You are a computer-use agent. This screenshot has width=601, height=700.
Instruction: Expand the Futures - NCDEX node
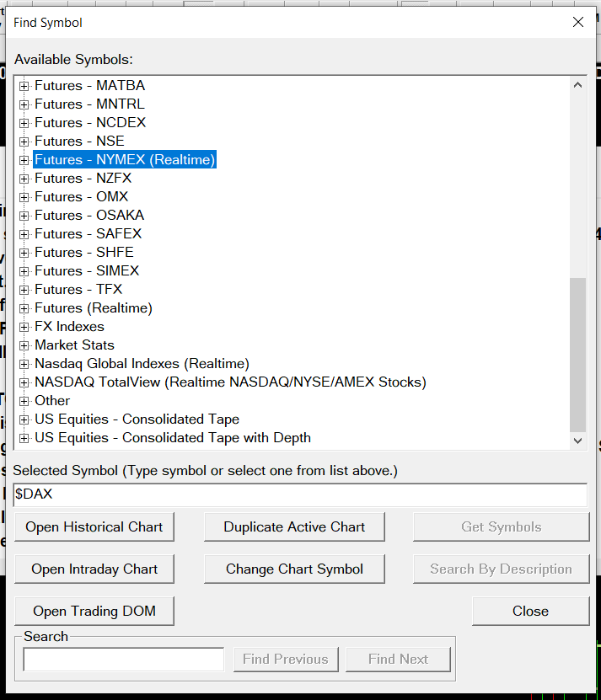pos(24,123)
